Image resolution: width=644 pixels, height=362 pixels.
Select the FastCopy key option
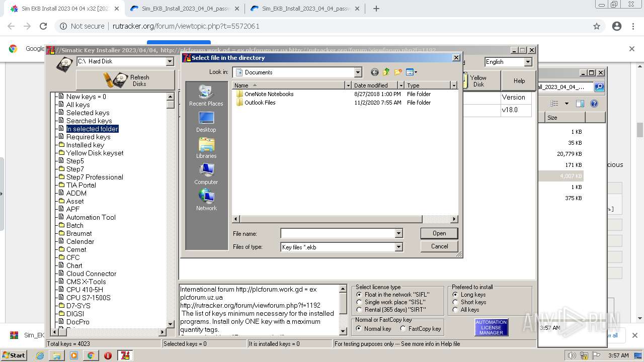click(x=403, y=329)
